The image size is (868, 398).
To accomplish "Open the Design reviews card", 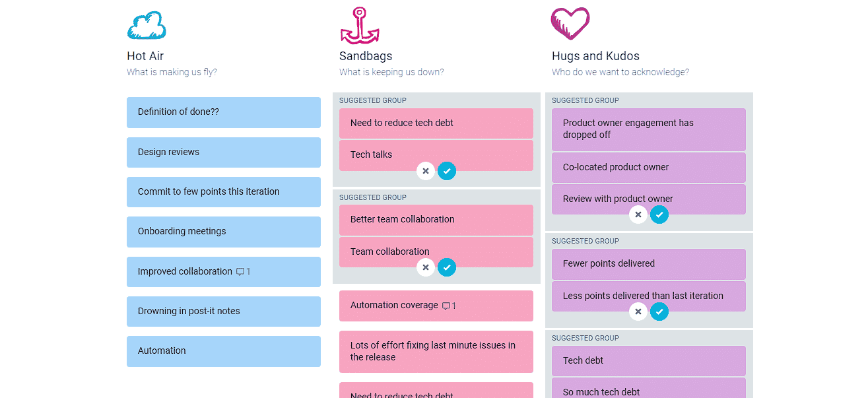I will [x=224, y=152].
